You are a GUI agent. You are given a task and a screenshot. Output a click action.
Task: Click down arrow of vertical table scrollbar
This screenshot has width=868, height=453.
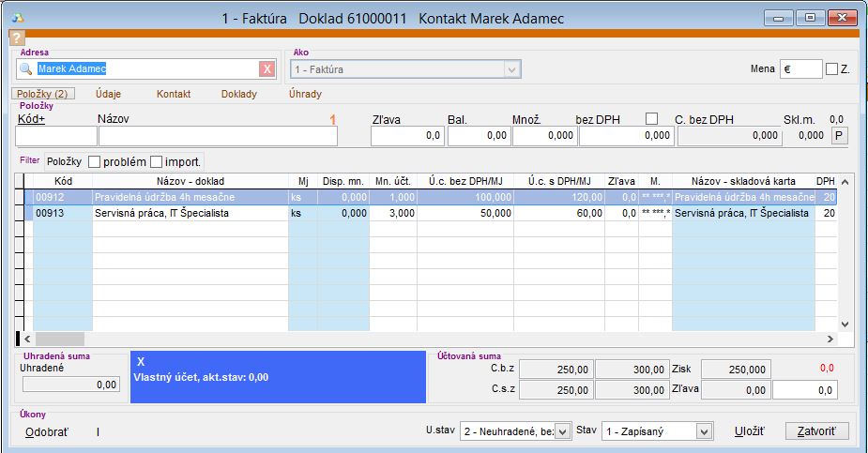point(844,324)
